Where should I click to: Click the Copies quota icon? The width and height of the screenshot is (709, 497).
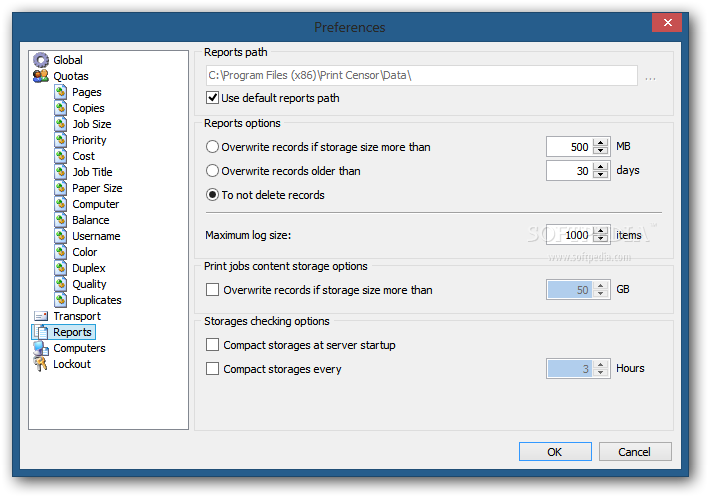pos(61,108)
